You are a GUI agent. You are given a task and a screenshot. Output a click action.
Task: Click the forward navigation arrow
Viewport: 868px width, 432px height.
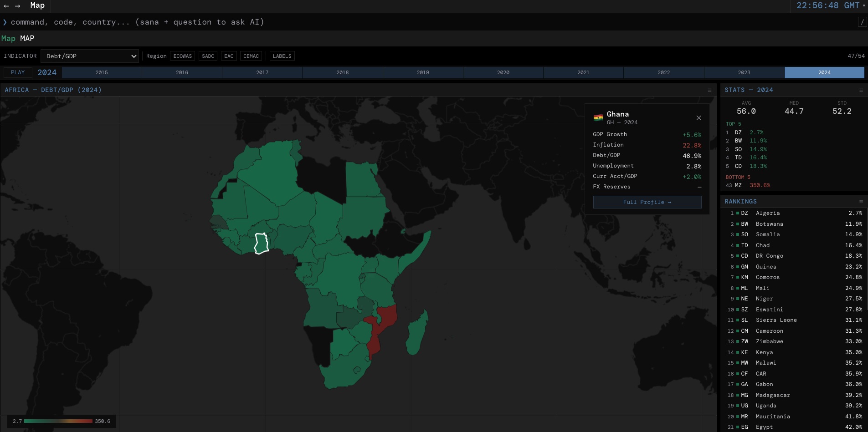17,6
